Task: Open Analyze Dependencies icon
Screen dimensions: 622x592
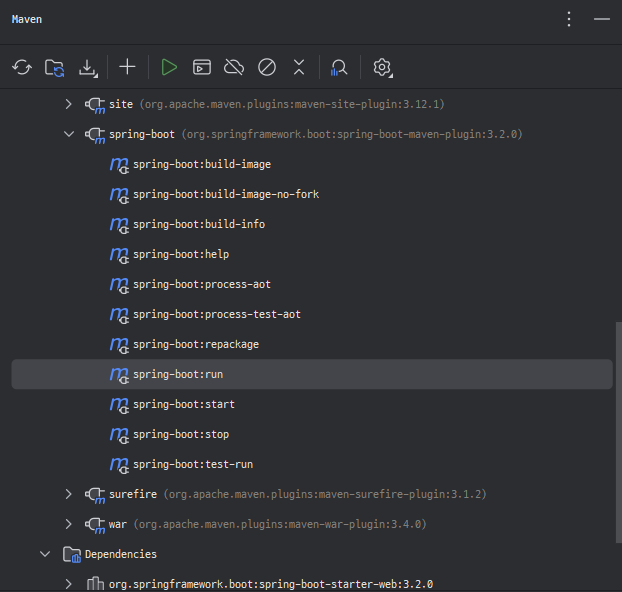Action: 339,67
